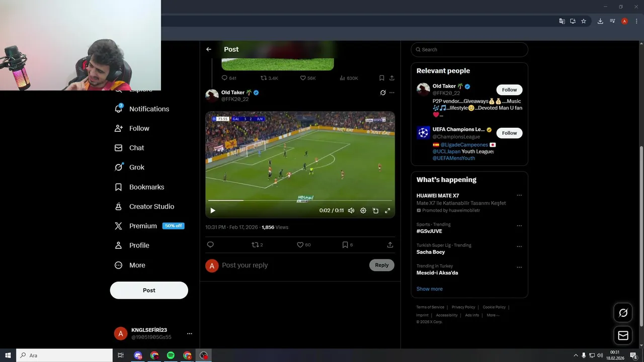Open Creator Studio in the sidebar
This screenshot has width=644, height=362.
144,207
